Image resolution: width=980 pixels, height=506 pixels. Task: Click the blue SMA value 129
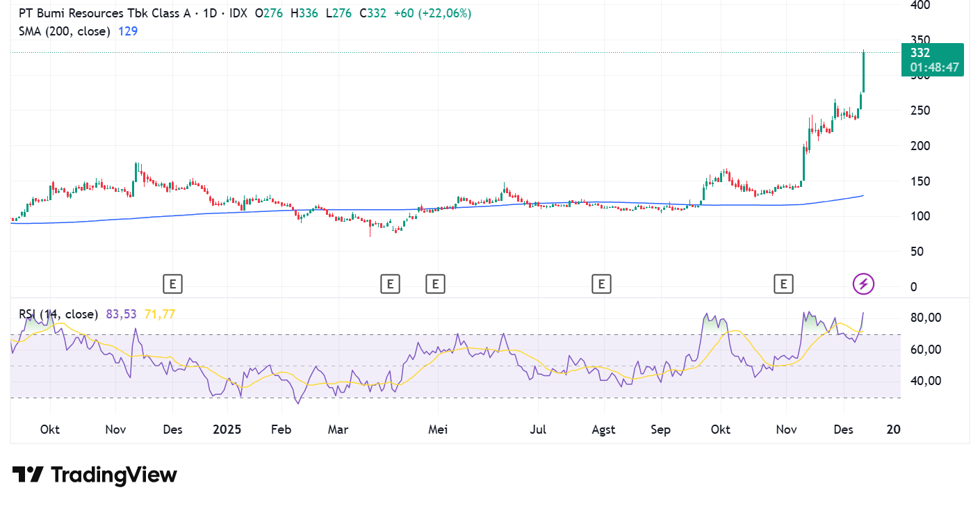tap(128, 31)
